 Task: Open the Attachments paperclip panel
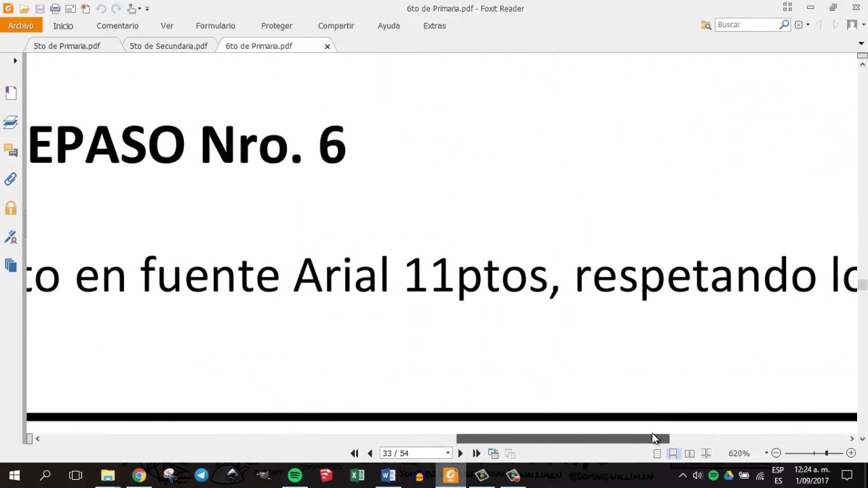click(x=11, y=180)
